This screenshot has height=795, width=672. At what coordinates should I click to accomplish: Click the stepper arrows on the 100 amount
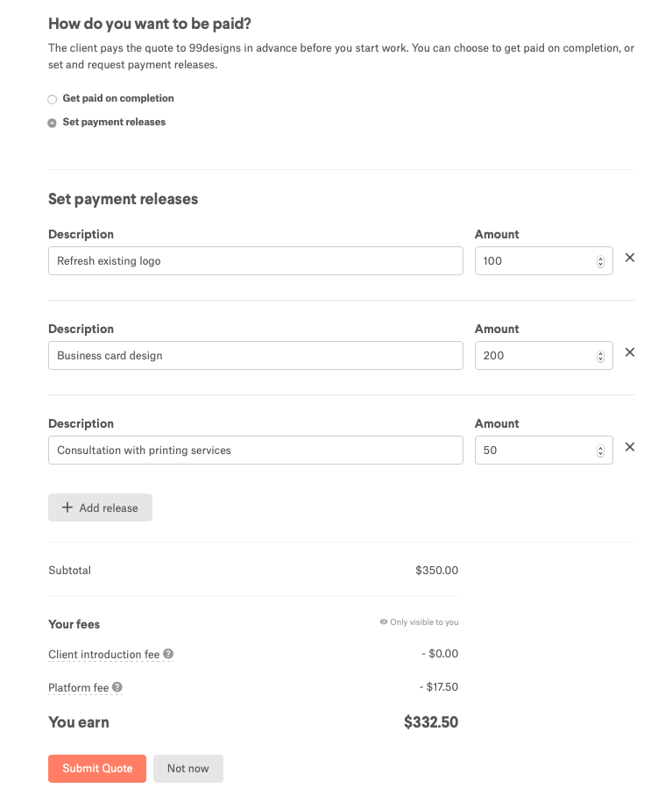tap(600, 261)
